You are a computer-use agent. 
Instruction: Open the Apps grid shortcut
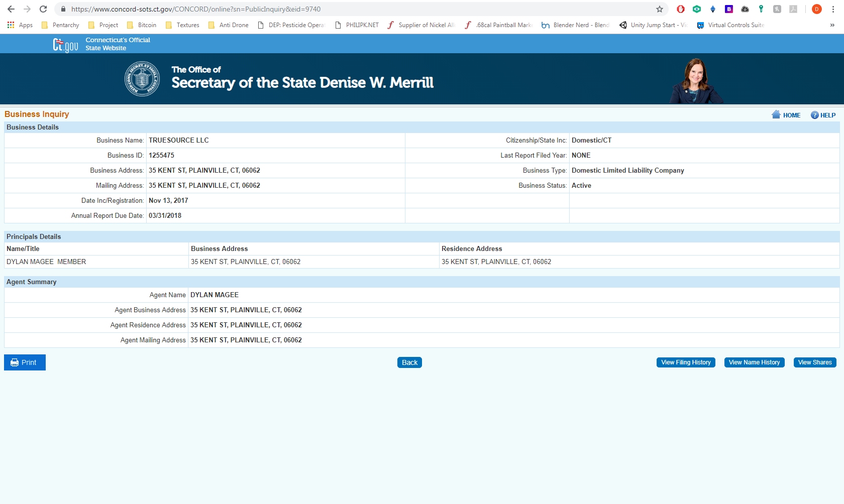20,25
